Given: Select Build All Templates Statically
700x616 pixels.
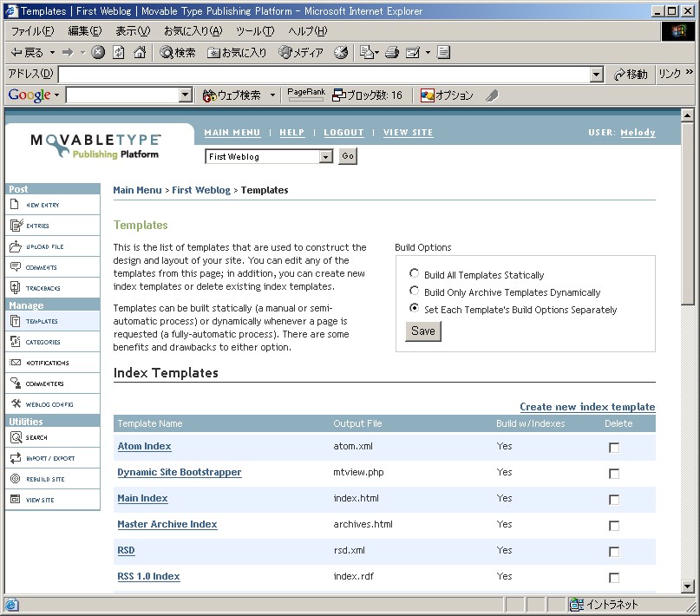Looking at the screenshot, I should (415, 273).
